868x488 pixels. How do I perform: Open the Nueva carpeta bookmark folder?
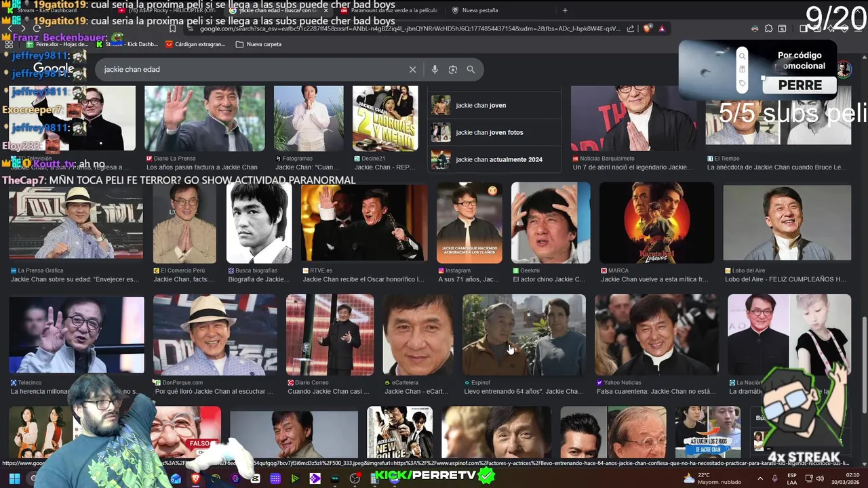(x=258, y=44)
